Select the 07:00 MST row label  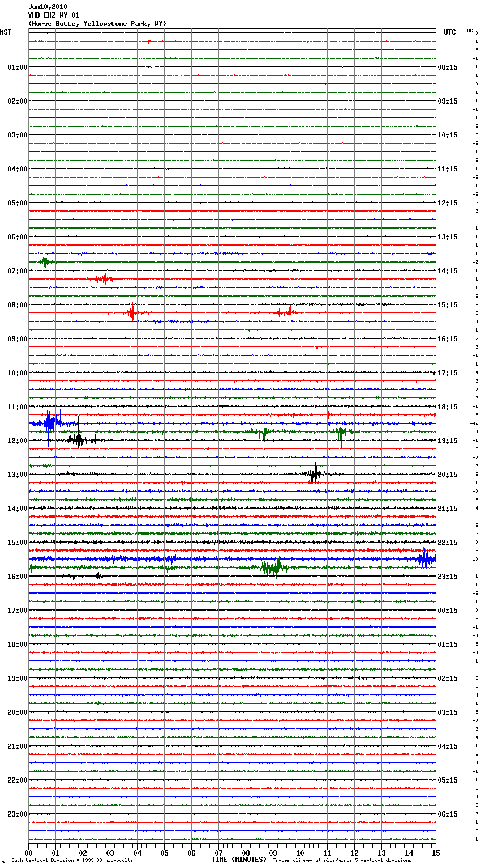coord(17,271)
